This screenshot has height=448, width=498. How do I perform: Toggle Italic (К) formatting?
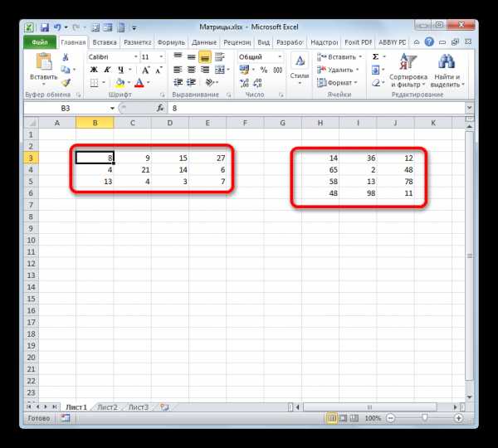(x=107, y=70)
